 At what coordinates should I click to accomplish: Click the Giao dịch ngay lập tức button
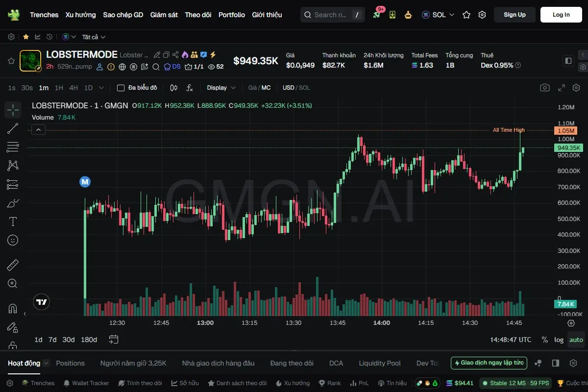click(489, 363)
